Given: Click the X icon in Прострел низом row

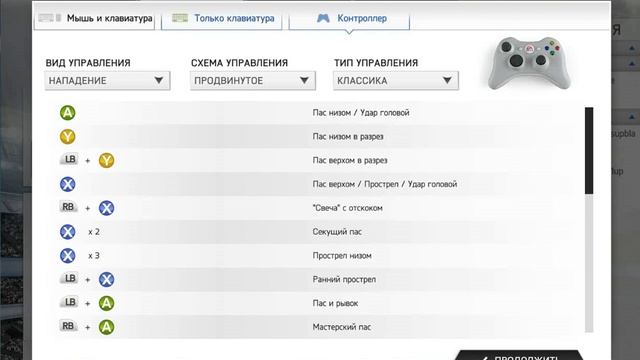Looking at the screenshot, I should pos(68,256).
